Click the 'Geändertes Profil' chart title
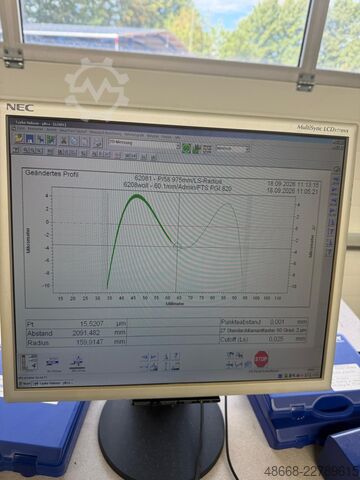The height and width of the screenshot is (480, 360). 52,173
